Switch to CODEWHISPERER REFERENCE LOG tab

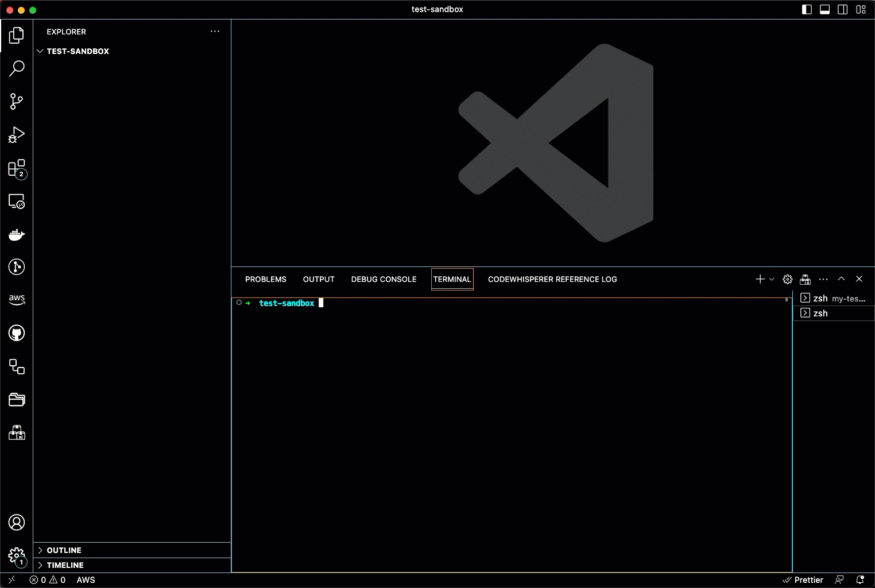552,279
